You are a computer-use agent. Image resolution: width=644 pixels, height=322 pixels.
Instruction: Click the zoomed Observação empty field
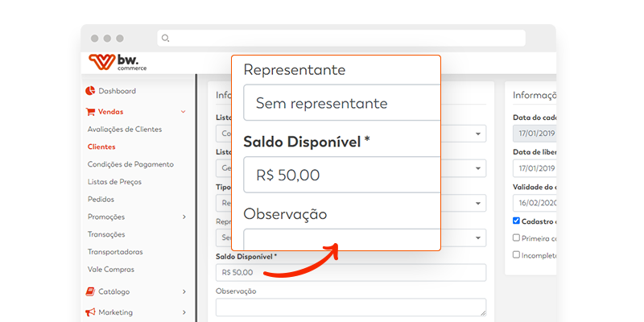341,239
